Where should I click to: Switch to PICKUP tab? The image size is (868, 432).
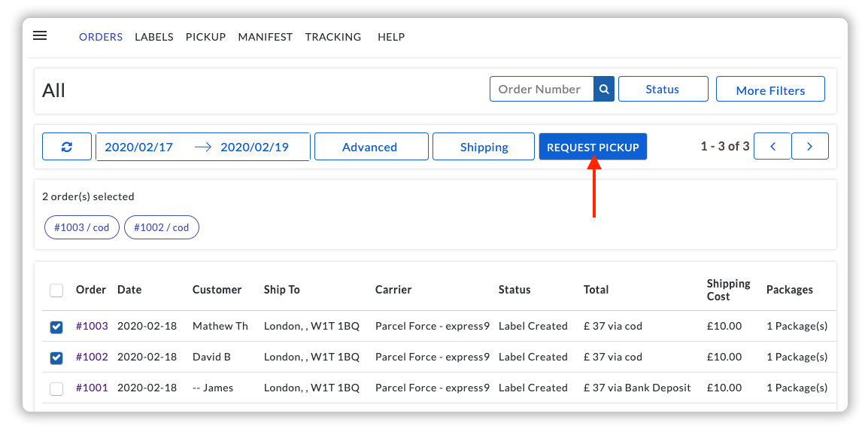coord(206,37)
